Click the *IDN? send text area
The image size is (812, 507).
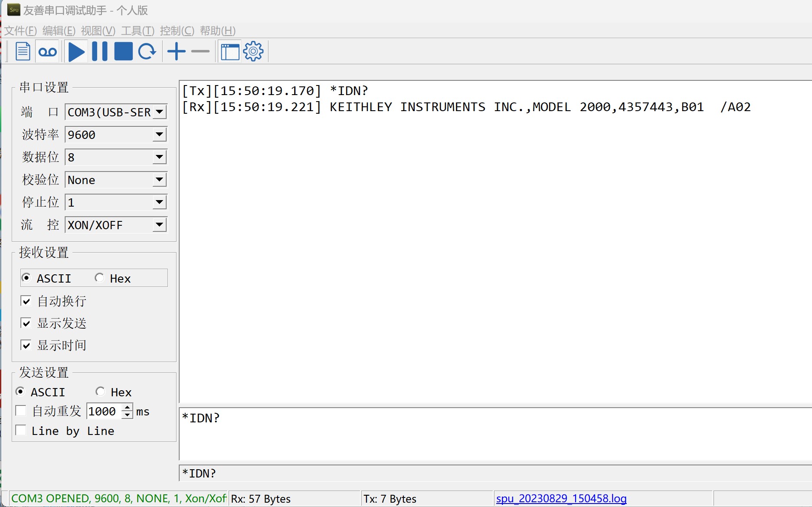[x=494, y=433]
